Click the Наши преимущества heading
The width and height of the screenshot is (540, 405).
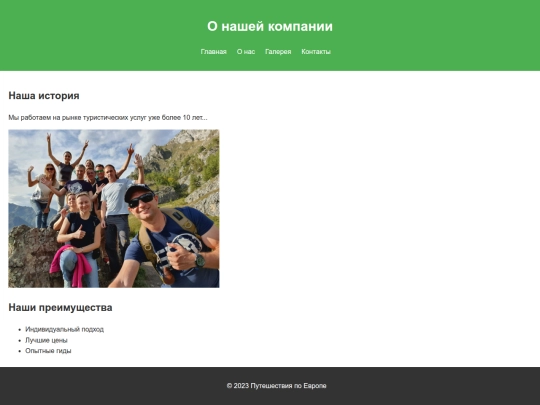click(60, 308)
